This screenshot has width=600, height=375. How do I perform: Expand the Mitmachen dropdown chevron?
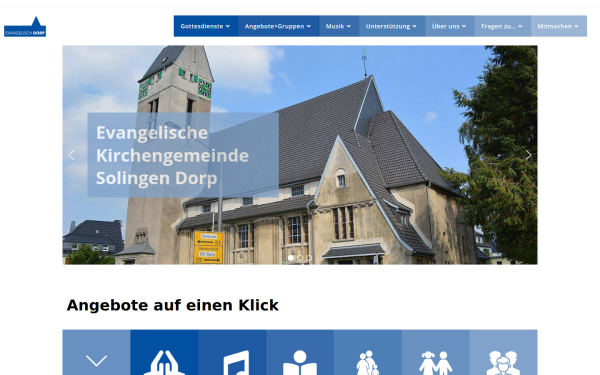click(576, 26)
